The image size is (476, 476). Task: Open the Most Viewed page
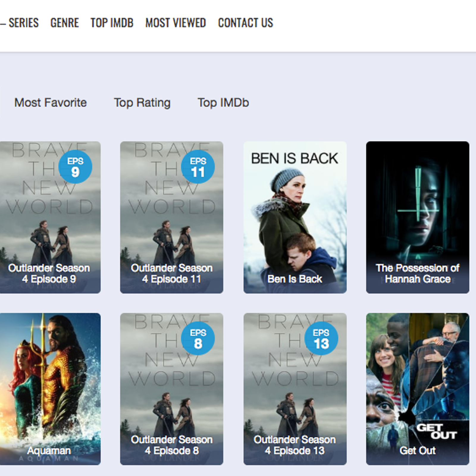(x=176, y=23)
